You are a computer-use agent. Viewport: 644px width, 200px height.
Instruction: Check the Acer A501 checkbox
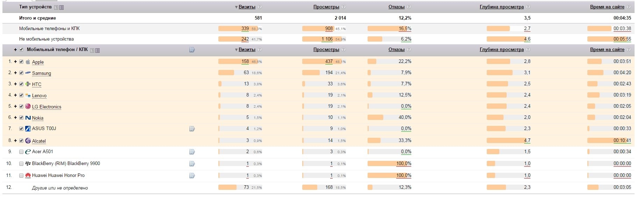coord(21,152)
